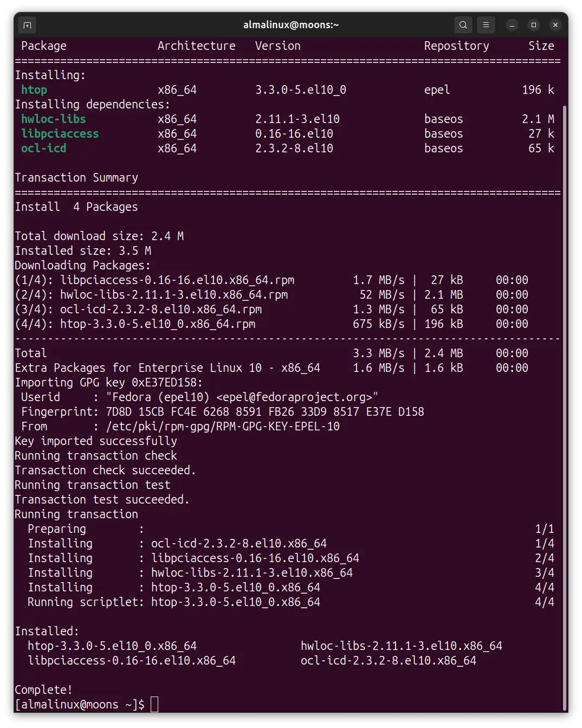This screenshot has width=582, height=728.
Task: Click the Repository column header
Action: pos(457,46)
